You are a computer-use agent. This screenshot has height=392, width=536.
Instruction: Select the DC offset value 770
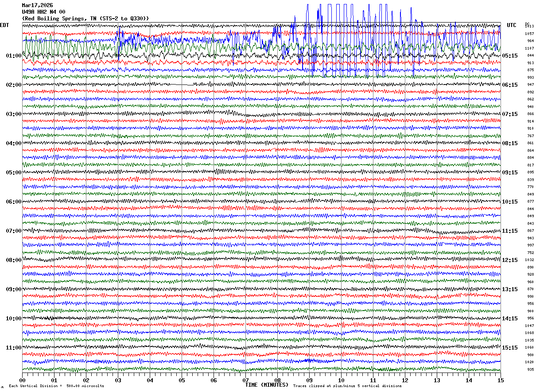point(531,187)
